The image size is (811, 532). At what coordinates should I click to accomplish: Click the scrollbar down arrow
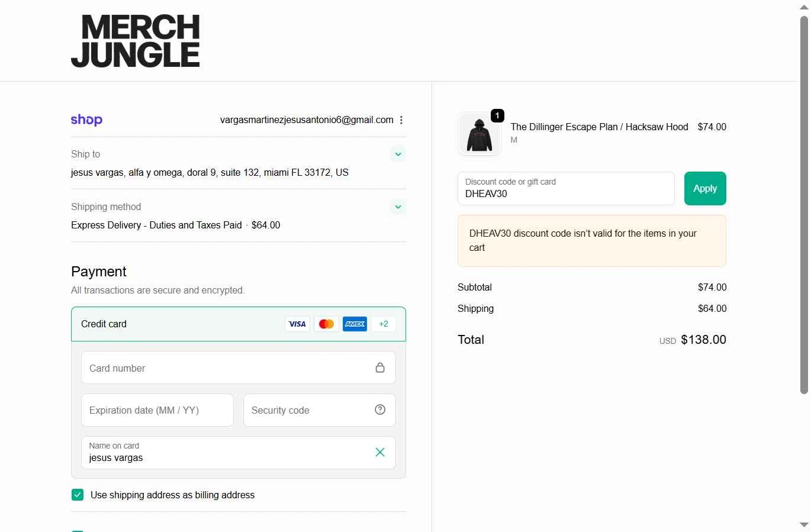pyautogui.click(x=804, y=525)
